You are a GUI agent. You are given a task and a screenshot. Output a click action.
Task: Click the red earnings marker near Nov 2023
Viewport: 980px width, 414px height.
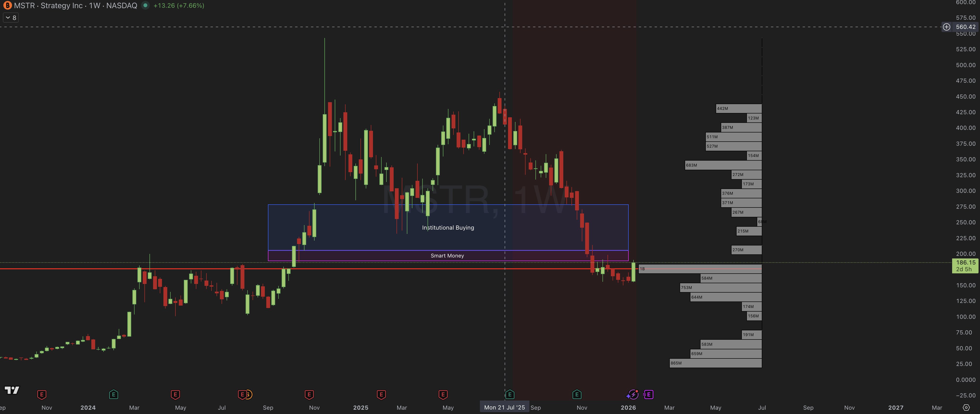[x=42, y=395]
